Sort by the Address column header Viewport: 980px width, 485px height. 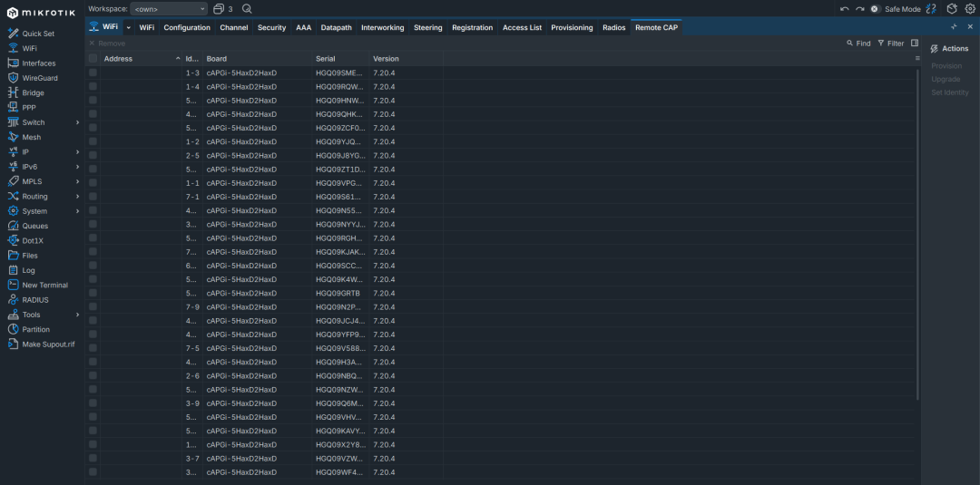point(142,59)
